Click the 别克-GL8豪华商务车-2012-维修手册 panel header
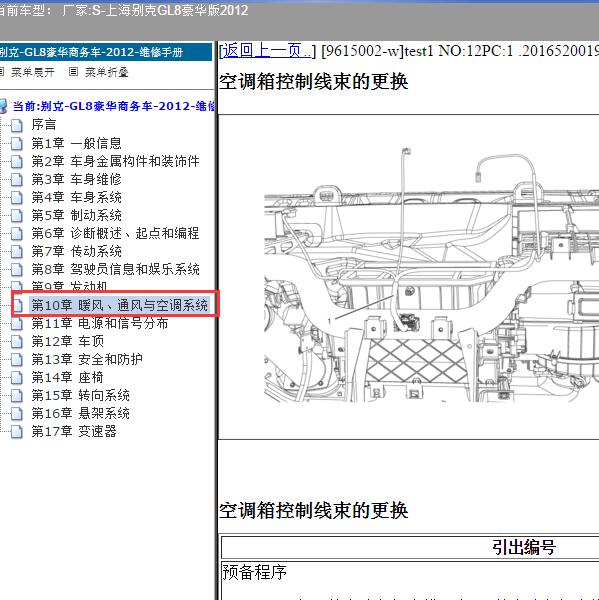 (106, 52)
